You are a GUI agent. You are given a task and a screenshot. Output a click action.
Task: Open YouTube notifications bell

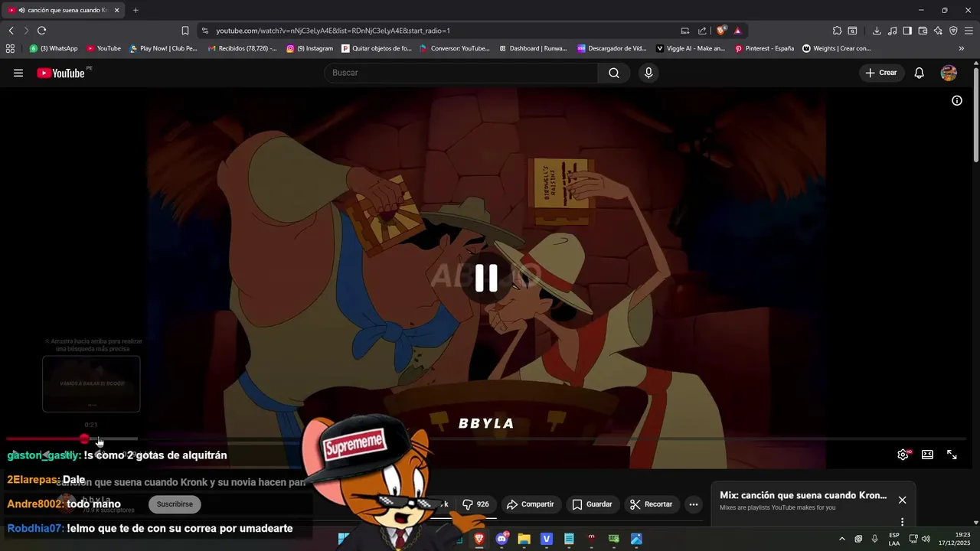(x=920, y=73)
